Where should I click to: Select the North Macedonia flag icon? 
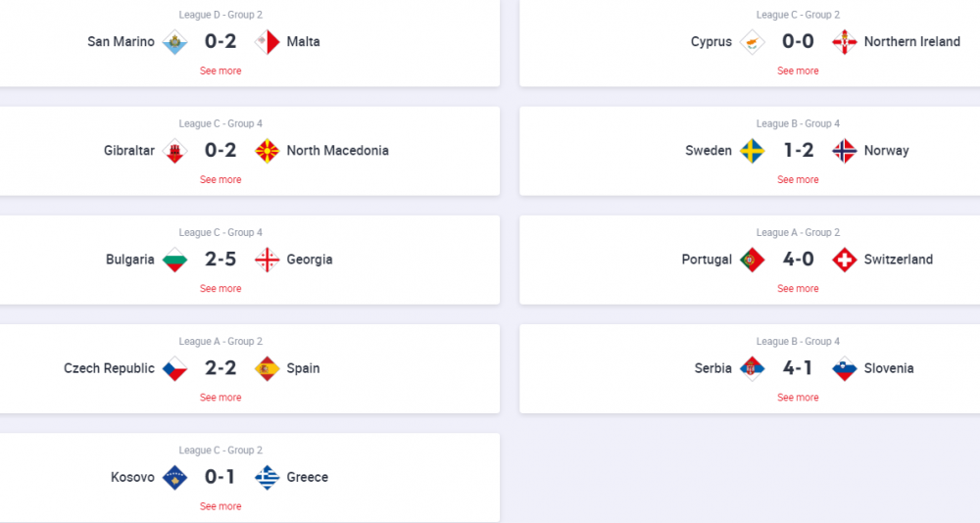[267, 151]
